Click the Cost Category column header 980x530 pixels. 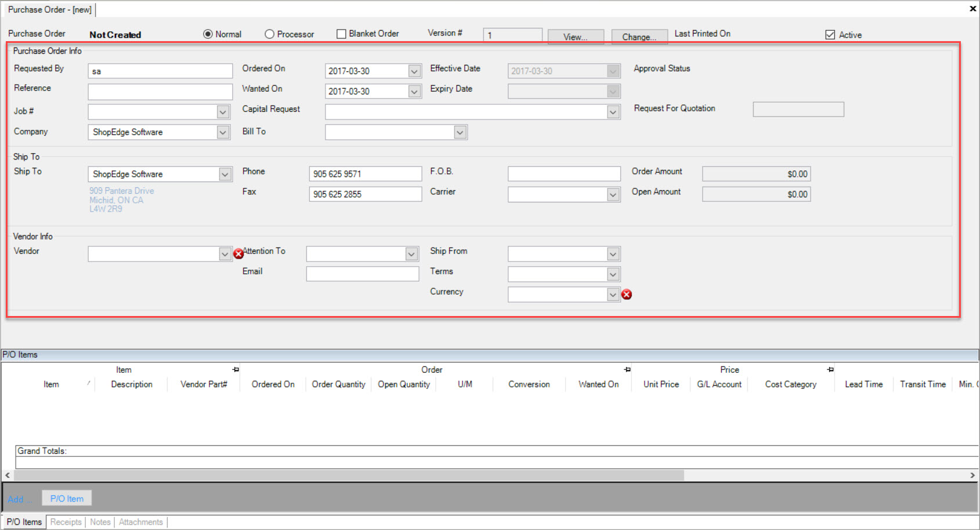[x=791, y=384]
